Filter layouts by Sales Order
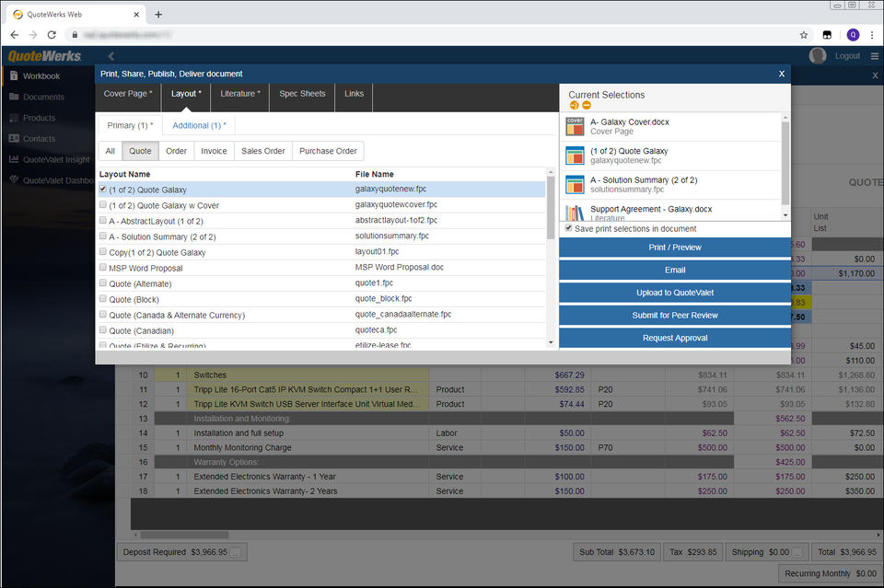884x588 pixels. (x=263, y=151)
